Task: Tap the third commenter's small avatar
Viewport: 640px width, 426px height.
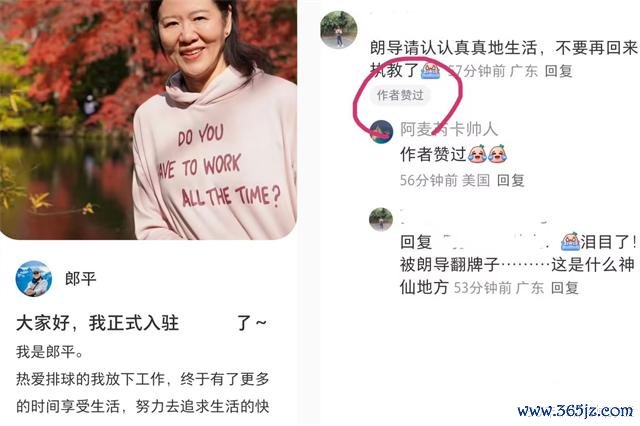Action: (381, 219)
